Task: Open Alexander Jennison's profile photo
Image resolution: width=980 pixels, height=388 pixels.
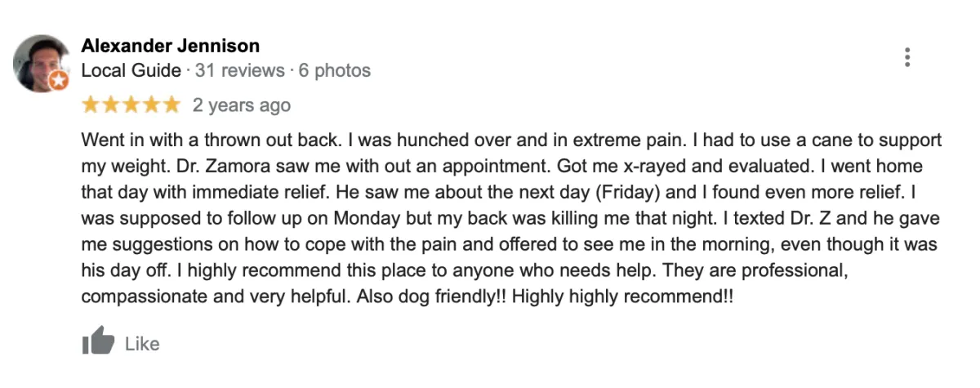Action: click(x=41, y=63)
